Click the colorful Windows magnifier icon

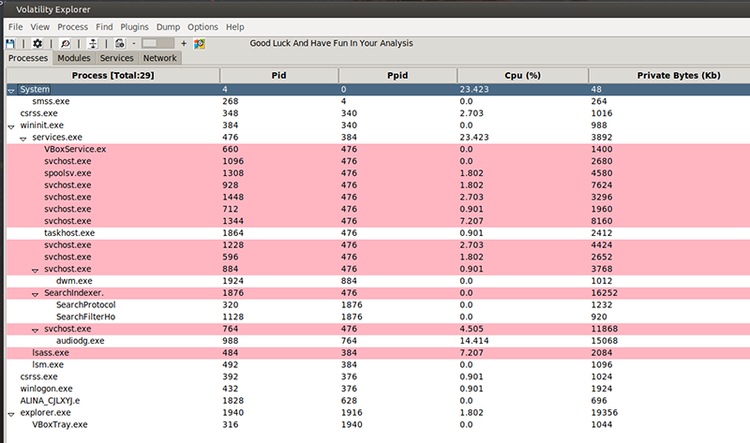coord(199,44)
